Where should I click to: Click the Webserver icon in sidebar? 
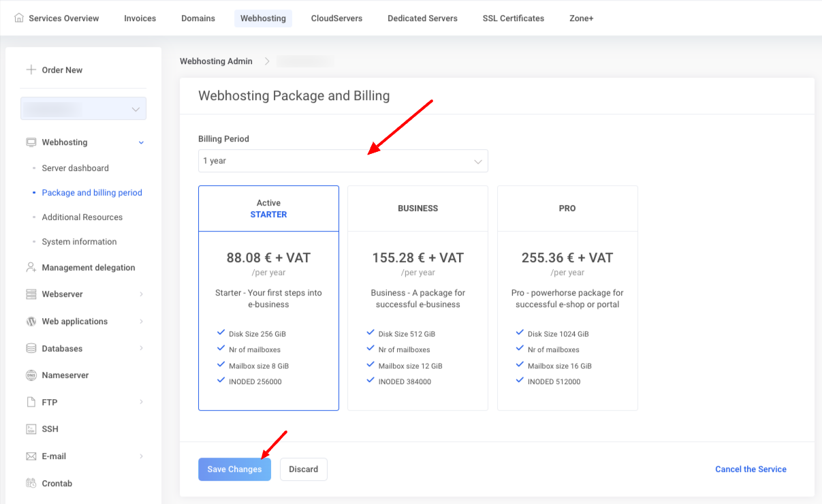31,294
